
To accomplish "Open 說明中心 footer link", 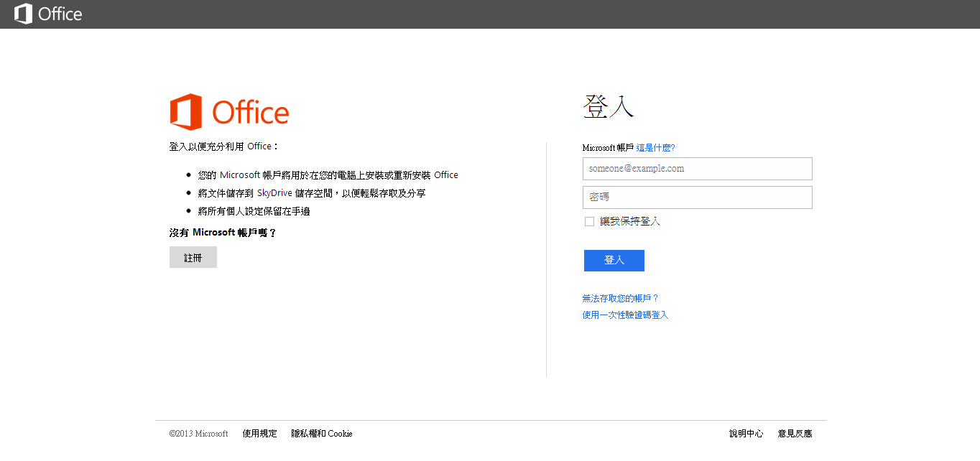I will (x=746, y=434).
